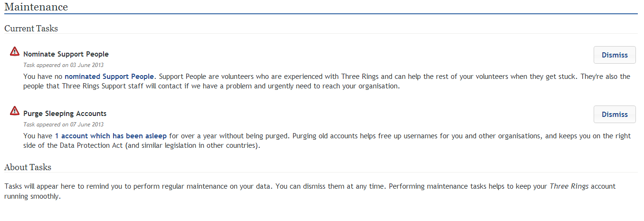Image resolution: width=644 pixels, height=221 pixels.
Task: Click the Maintenance page heading
Action: pos(36,7)
